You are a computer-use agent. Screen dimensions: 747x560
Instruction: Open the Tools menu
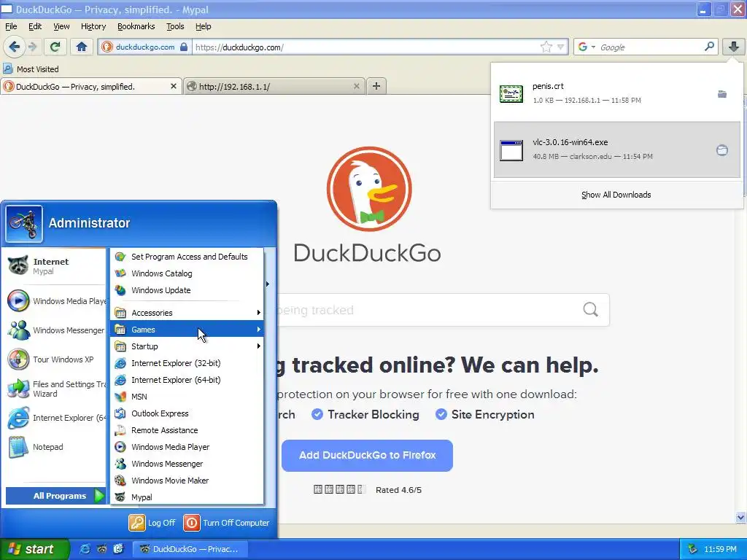[x=175, y=26]
